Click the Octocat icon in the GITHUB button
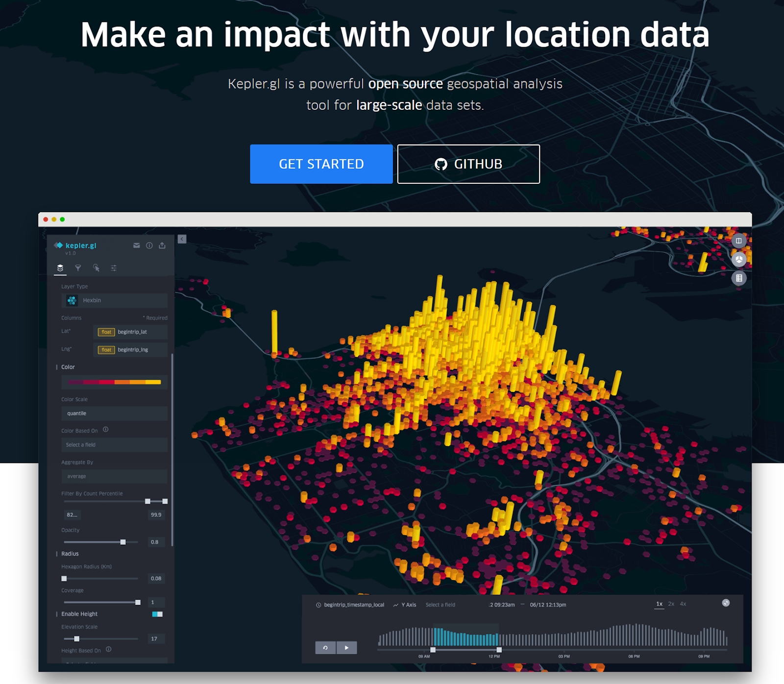 click(x=441, y=164)
